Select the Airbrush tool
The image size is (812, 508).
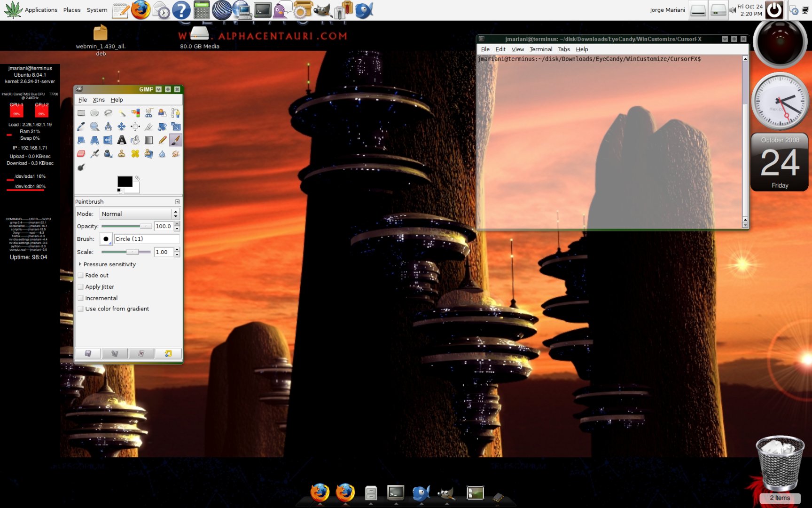(x=94, y=154)
